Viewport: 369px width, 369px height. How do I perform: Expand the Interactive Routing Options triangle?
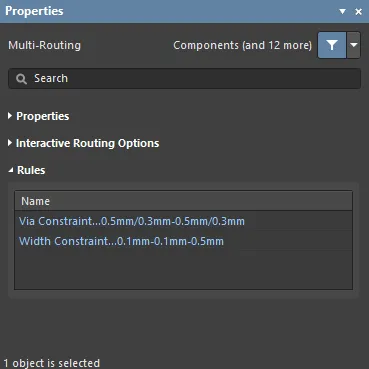10,143
